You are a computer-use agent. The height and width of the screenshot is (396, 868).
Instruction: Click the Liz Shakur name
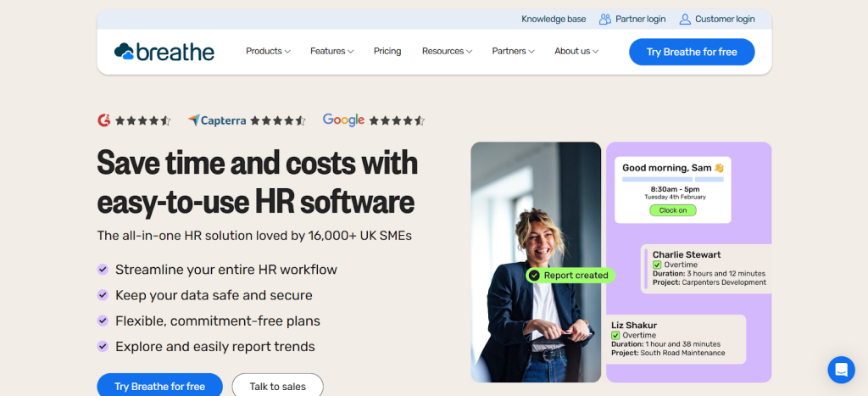point(634,325)
